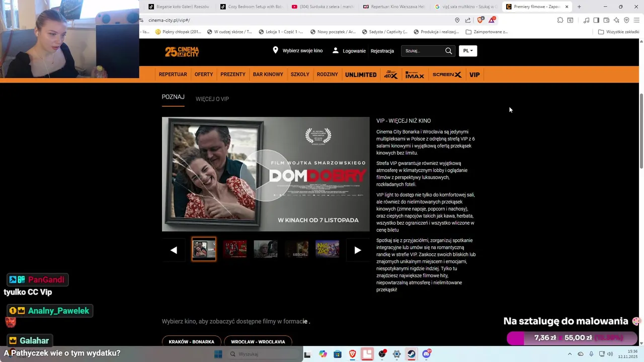Go to previous trailer with left arrow
The image size is (644, 362).
point(174,250)
